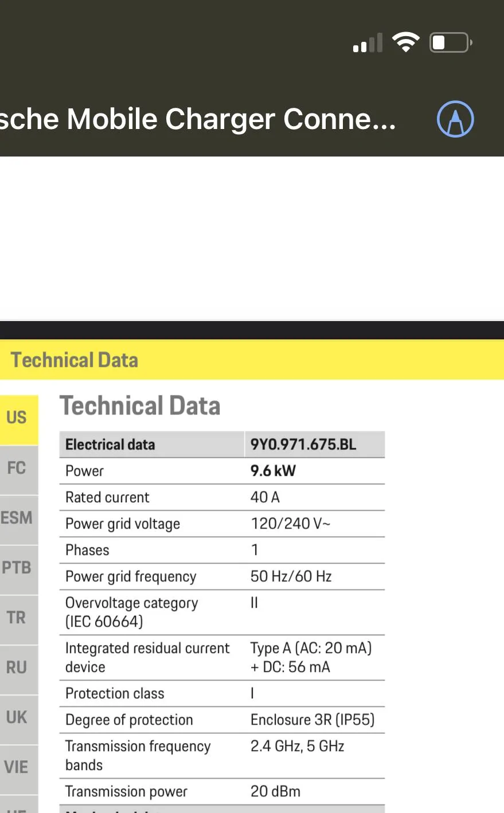Tap the markup pen icon
This screenshot has height=813, width=504.
455,119
